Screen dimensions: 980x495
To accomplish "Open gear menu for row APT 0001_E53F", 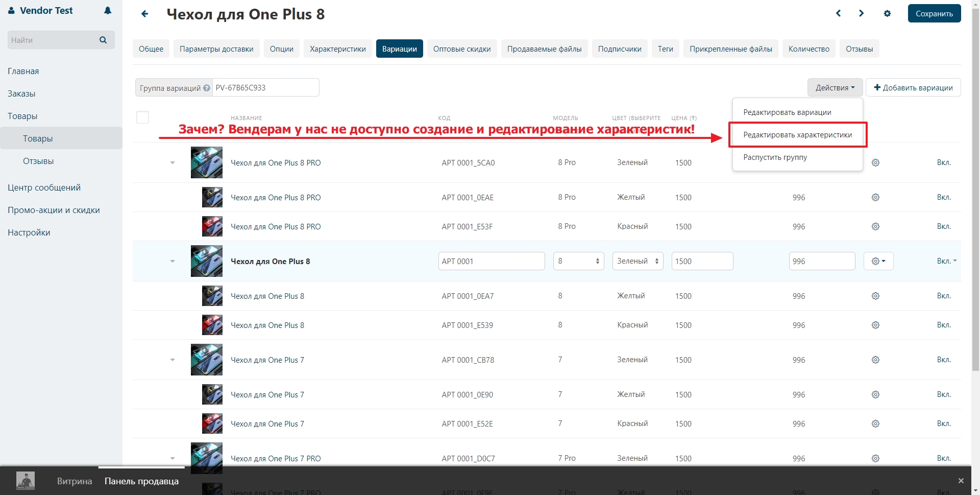I will [x=875, y=226].
